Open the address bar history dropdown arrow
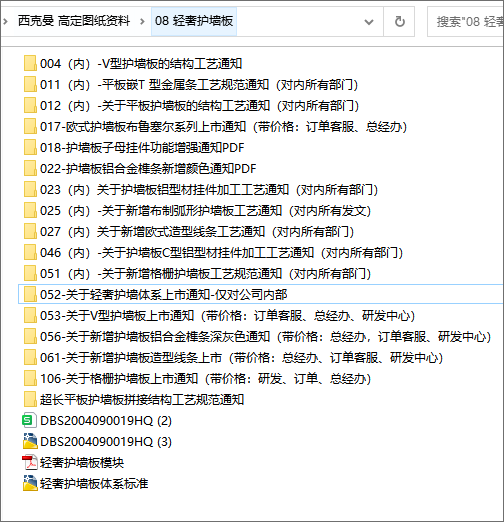This screenshot has width=504, height=522. [x=369, y=22]
